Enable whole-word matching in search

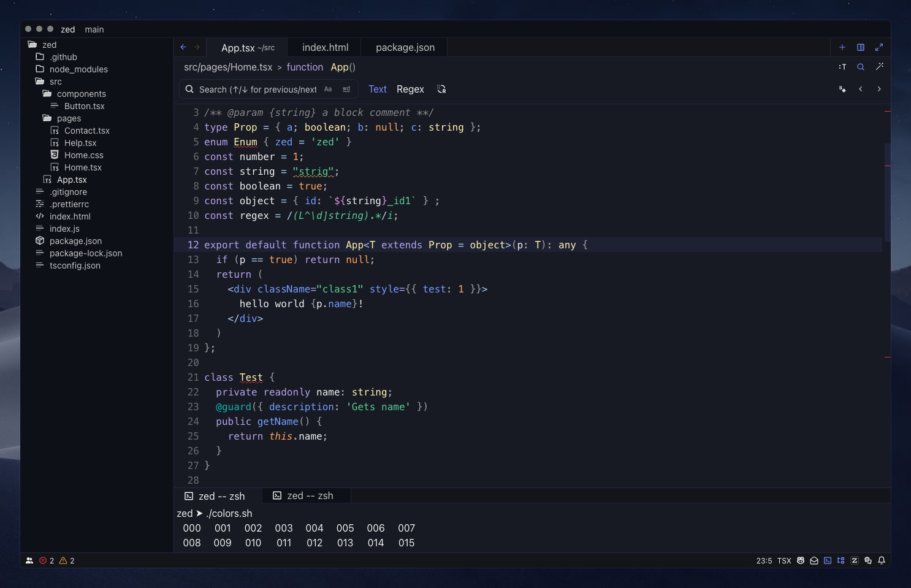(346, 89)
